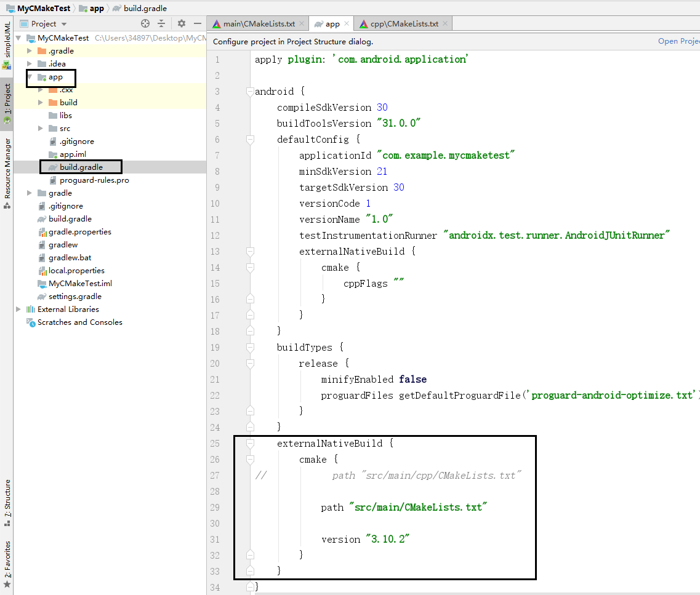
Task: Click the collapse all icon in Project panel
Action: pos(161,23)
